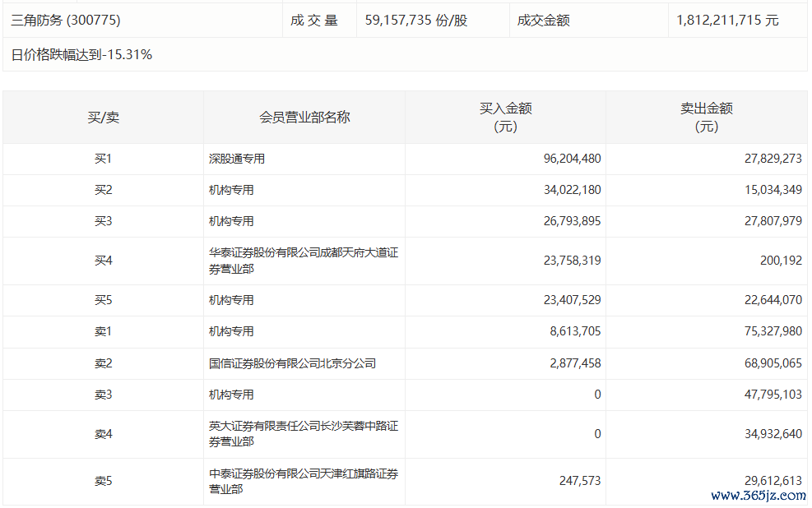
Task: Click buy amount 34,022,180
Action: click(573, 190)
